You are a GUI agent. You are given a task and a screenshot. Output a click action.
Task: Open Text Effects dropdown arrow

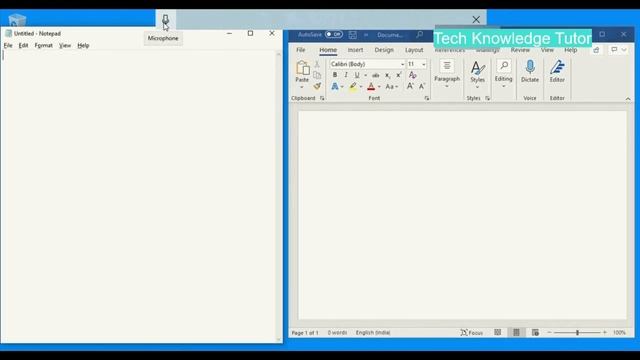click(342, 87)
